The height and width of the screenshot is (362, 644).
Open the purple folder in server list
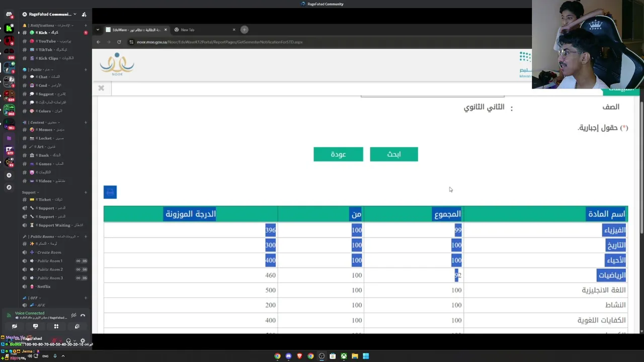(9, 138)
